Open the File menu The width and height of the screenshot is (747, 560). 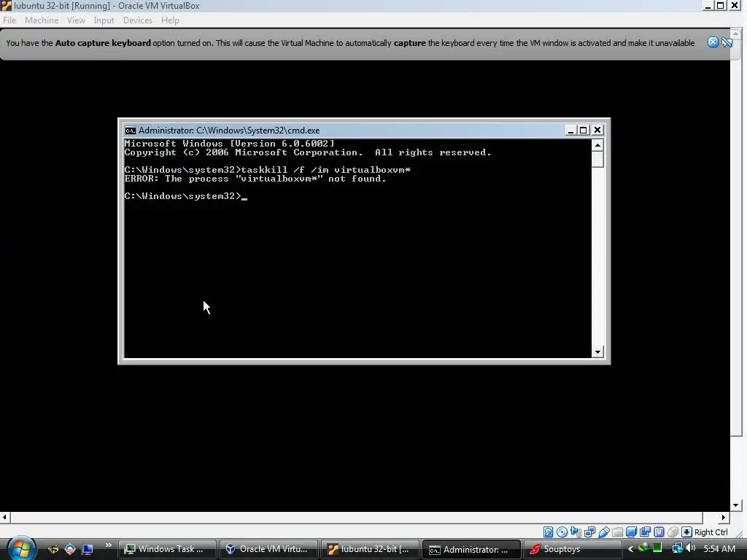tap(9, 20)
